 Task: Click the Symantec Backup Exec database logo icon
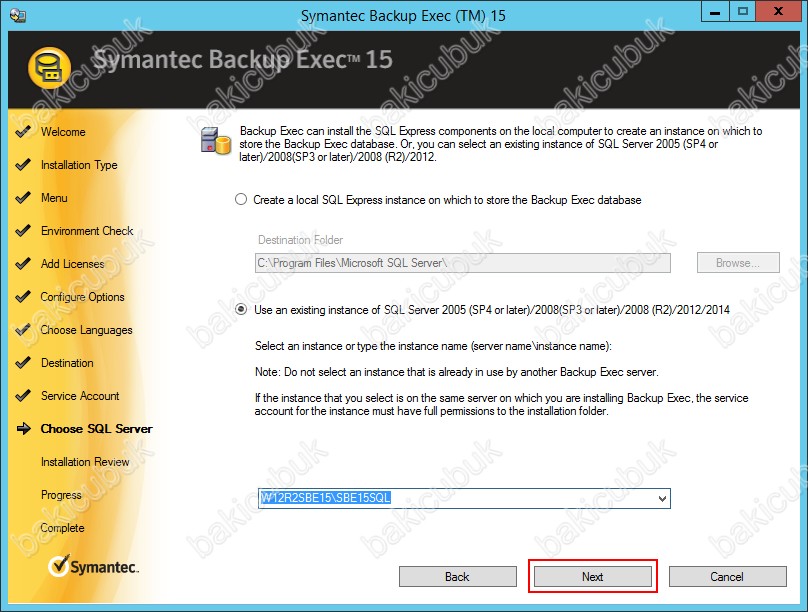coord(49,69)
